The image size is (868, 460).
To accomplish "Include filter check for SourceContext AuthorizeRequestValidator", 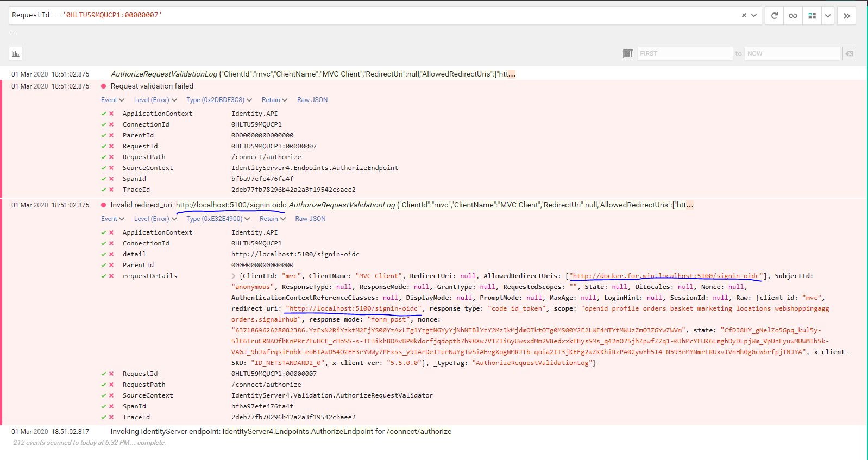I will point(104,395).
